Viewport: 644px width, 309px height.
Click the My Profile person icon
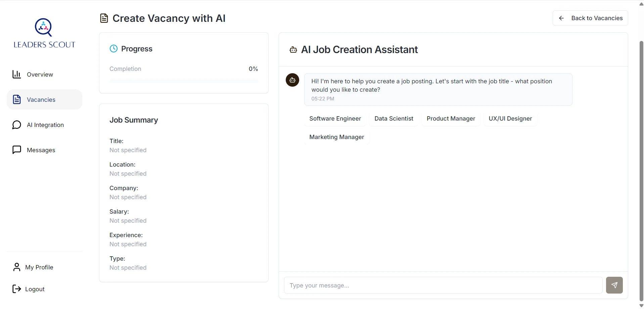click(16, 267)
